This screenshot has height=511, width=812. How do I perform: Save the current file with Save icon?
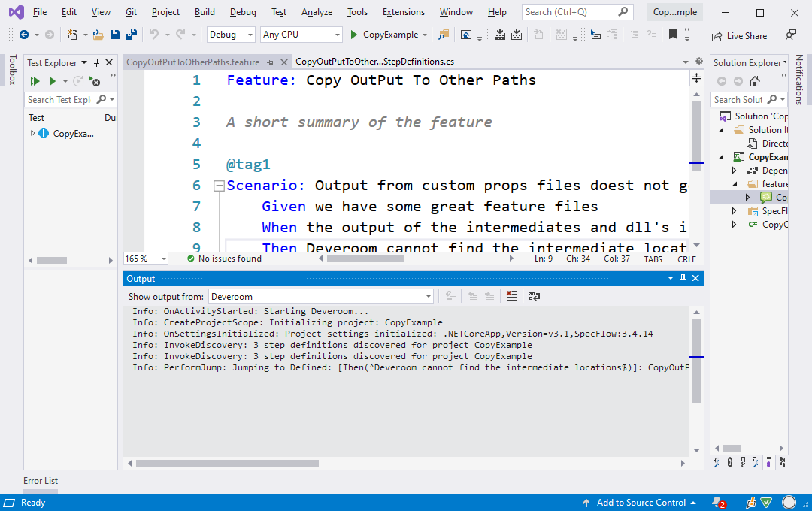(x=115, y=35)
